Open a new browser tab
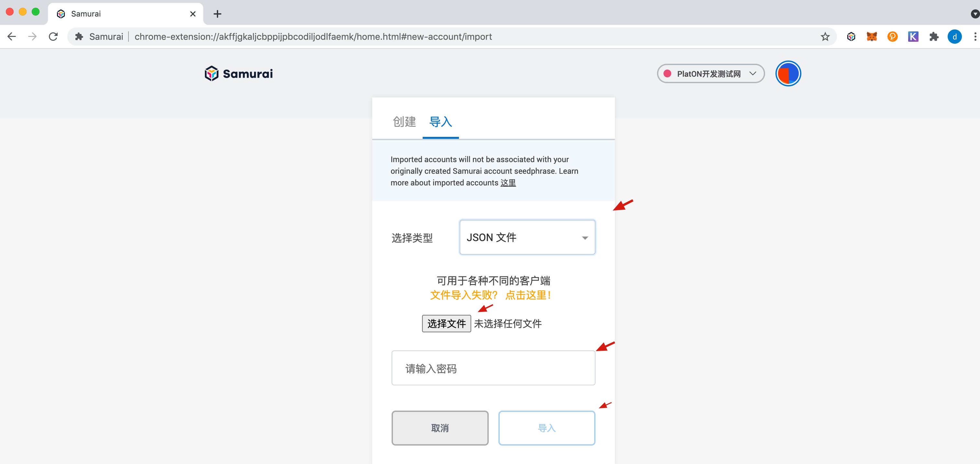This screenshot has width=980, height=464. point(217,14)
